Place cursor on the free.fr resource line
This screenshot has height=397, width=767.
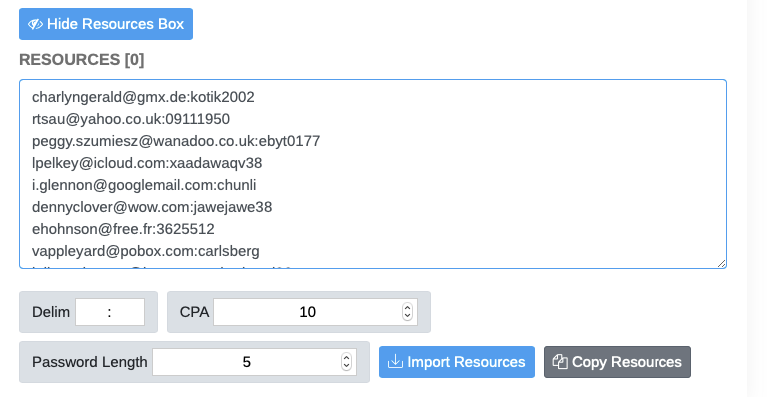click(x=123, y=229)
